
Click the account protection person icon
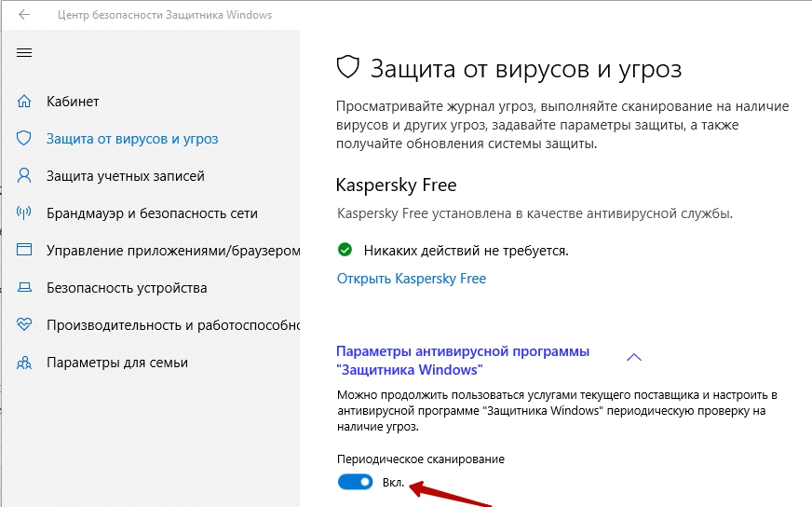[x=25, y=176]
